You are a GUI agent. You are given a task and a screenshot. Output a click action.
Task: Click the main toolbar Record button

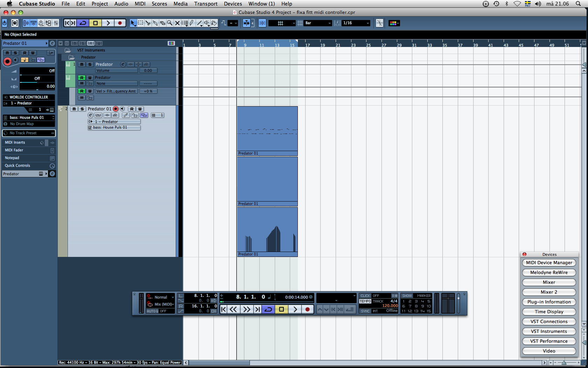tap(120, 23)
